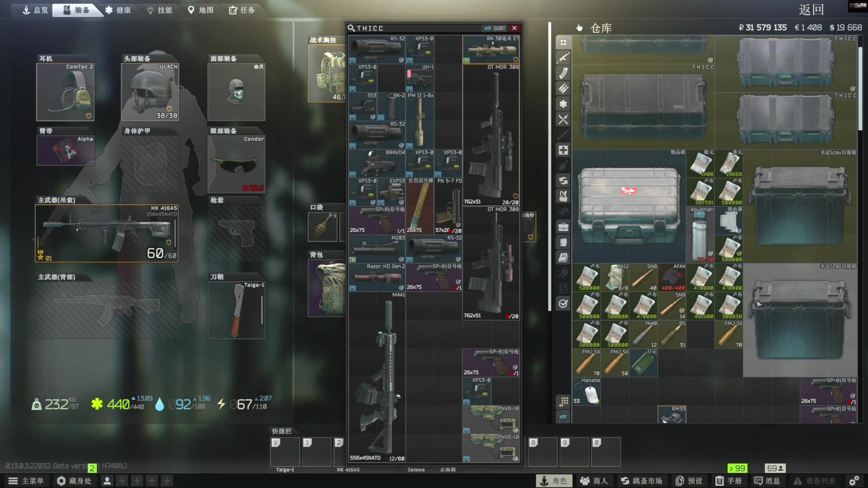The height and width of the screenshot is (488, 868).
Task: Filter stash by info book icon
Action: (x=563, y=258)
